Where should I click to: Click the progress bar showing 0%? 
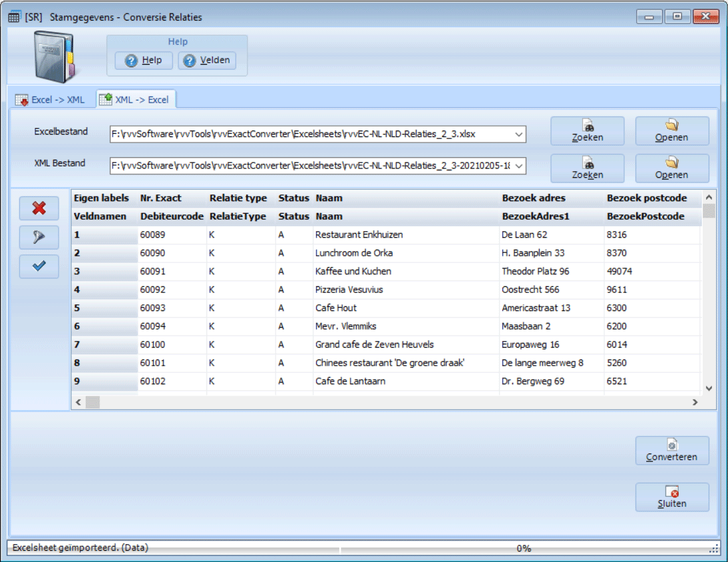coord(524,549)
